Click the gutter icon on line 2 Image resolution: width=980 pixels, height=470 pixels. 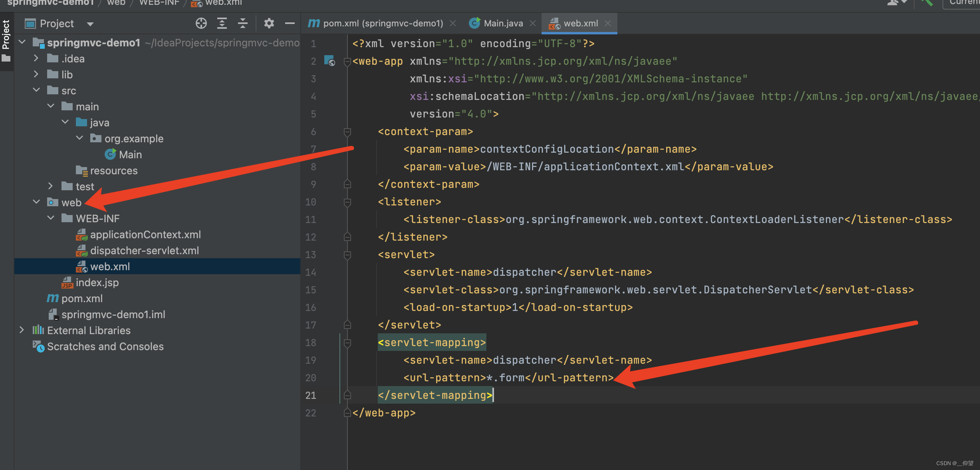[x=329, y=61]
